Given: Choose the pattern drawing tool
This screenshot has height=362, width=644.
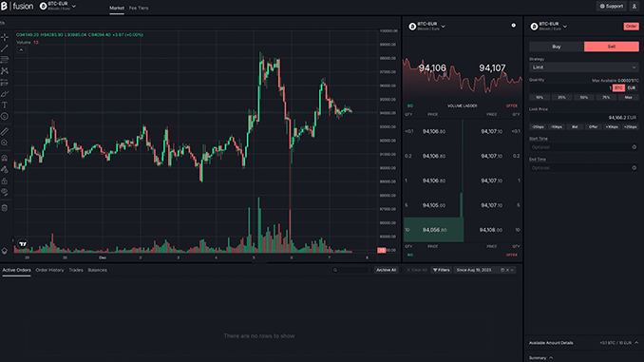Looking at the screenshot, I should click(x=5, y=71).
